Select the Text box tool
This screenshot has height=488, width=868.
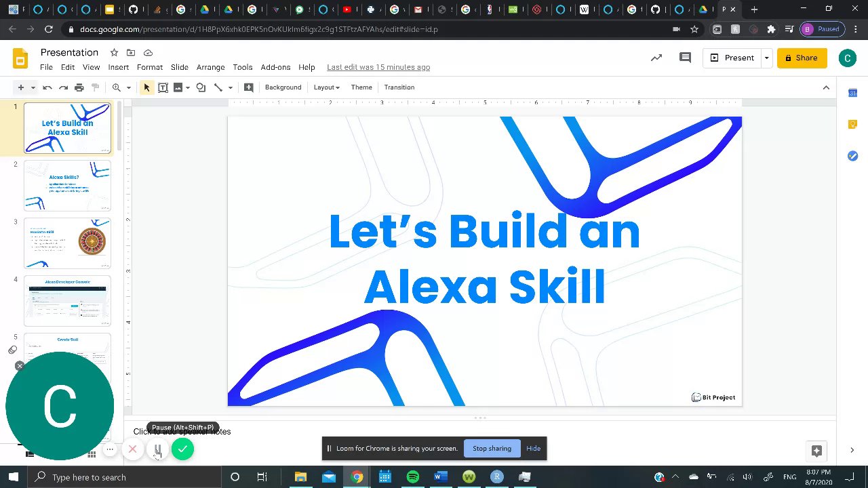tap(163, 87)
